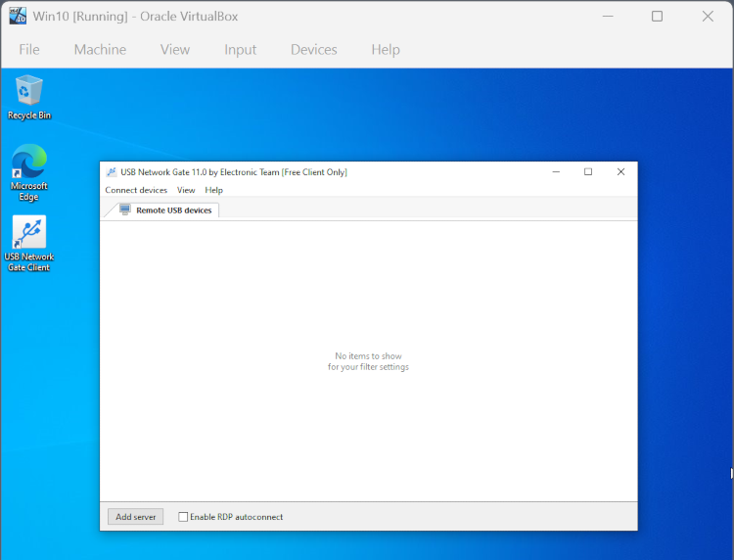734x560 pixels.
Task: Open the VirtualBox Help menu
Action: point(386,50)
